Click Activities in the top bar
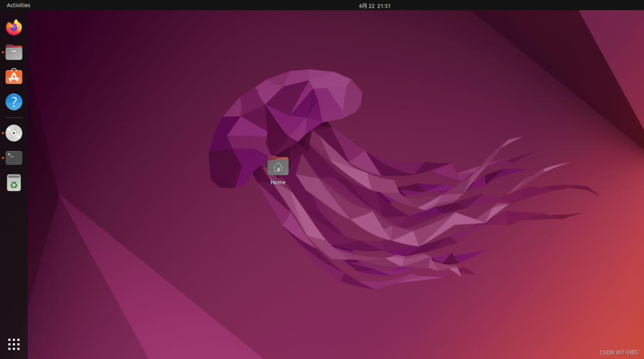The image size is (644, 359). 18,5
